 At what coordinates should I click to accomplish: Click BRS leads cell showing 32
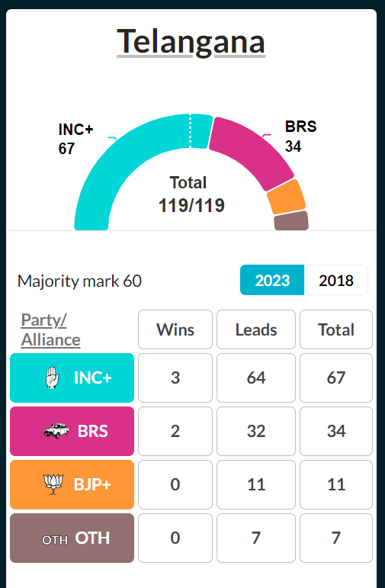256,431
